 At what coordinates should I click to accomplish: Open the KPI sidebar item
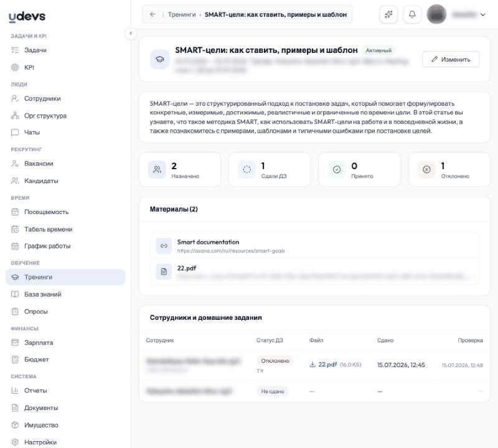[x=65, y=67]
